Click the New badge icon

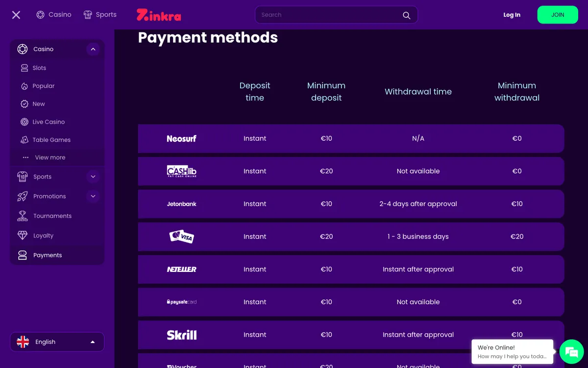coord(24,104)
